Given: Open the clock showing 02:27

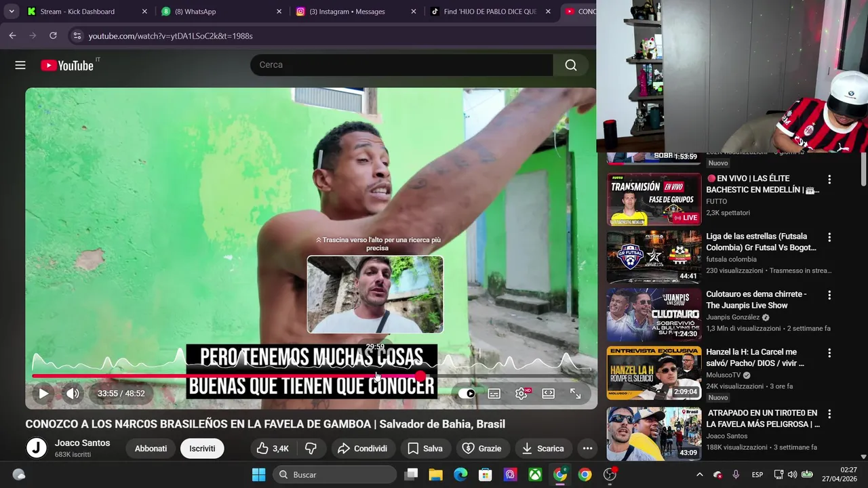Looking at the screenshot, I should coord(840,474).
